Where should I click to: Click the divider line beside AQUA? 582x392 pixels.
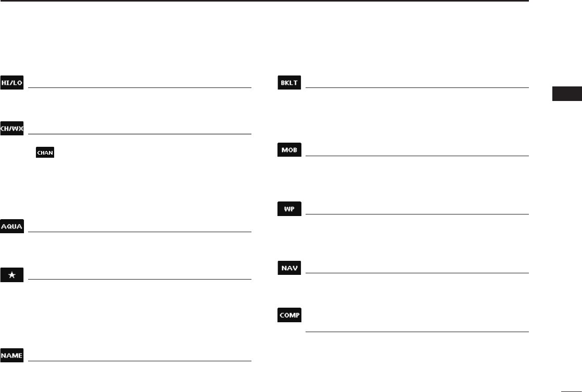coord(140,232)
